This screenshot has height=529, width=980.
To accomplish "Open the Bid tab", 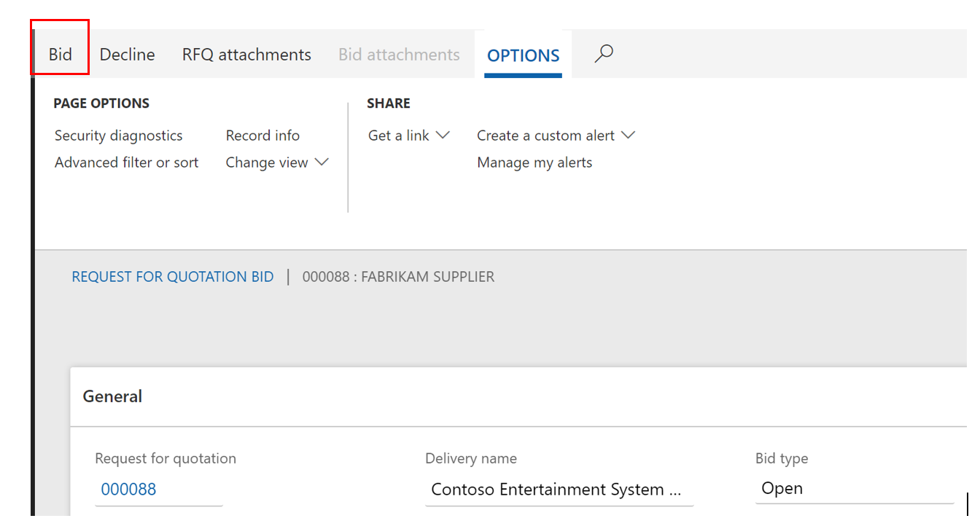I will [x=60, y=55].
